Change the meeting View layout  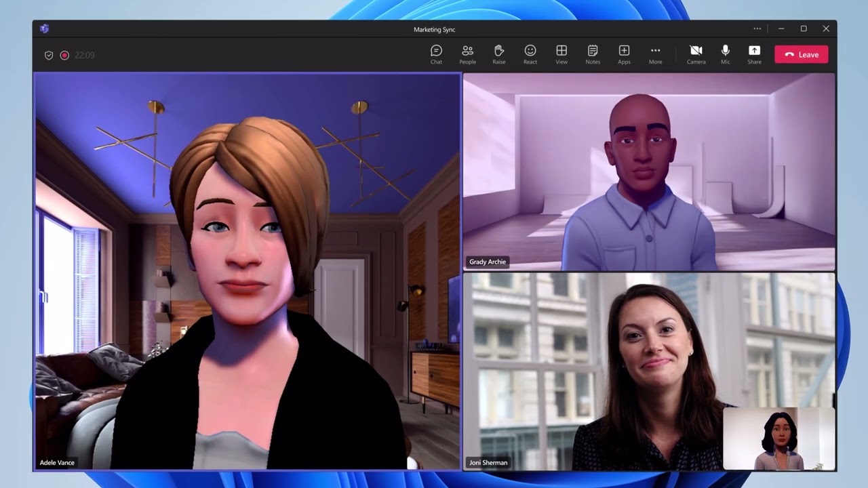click(x=561, y=54)
